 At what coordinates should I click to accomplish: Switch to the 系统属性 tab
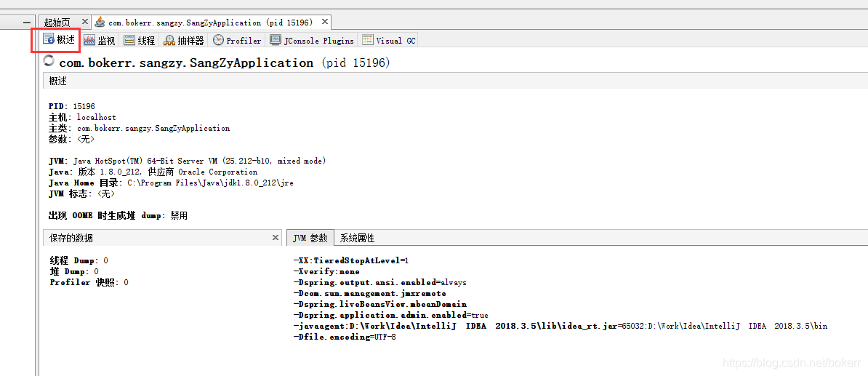[x=357, y=238]
